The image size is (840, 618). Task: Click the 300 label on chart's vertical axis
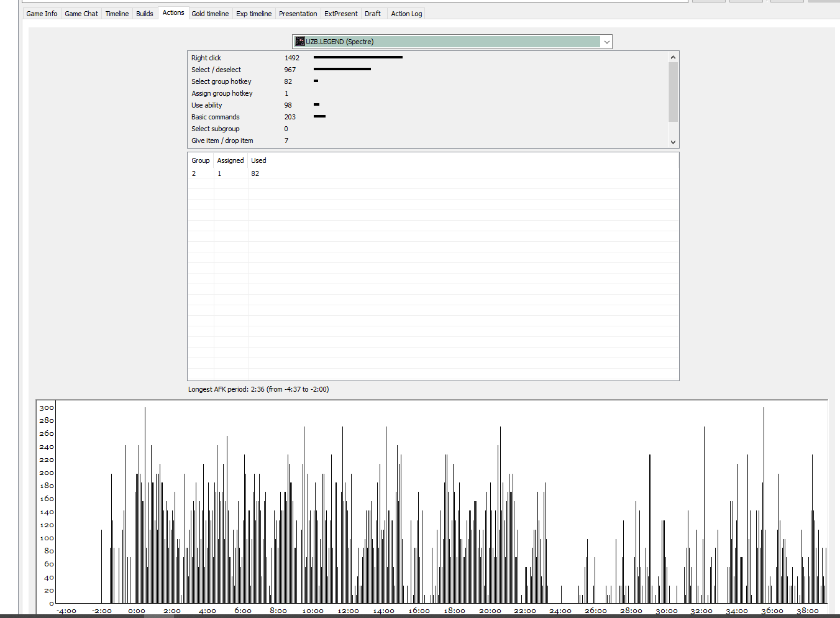[47, 408]
